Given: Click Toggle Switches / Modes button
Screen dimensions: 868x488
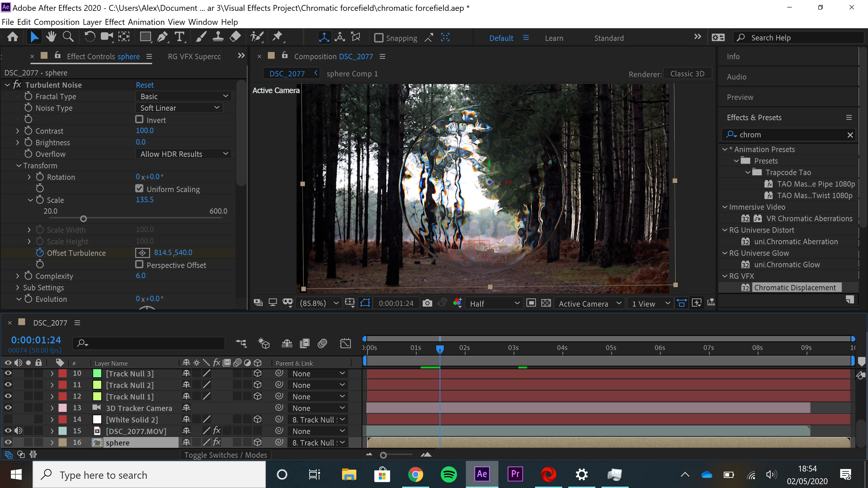Looking at the screenshot, I should pyautogui.click(x=225, y=455).
